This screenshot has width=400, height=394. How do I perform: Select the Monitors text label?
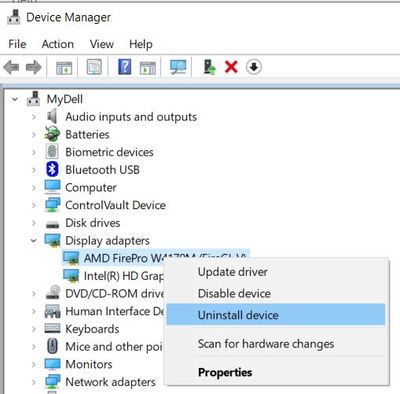coord(89,364)
